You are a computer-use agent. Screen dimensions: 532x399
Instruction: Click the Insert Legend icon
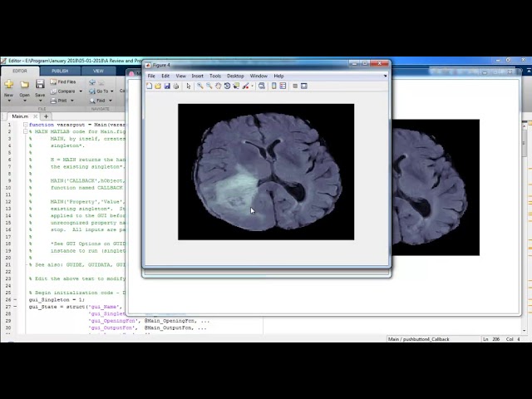point(283,86)
